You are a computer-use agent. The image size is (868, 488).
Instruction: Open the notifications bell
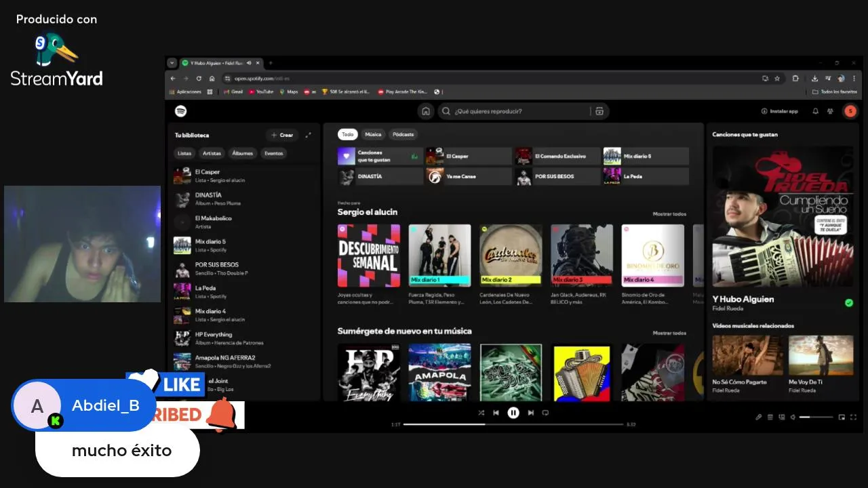point(816,111)
